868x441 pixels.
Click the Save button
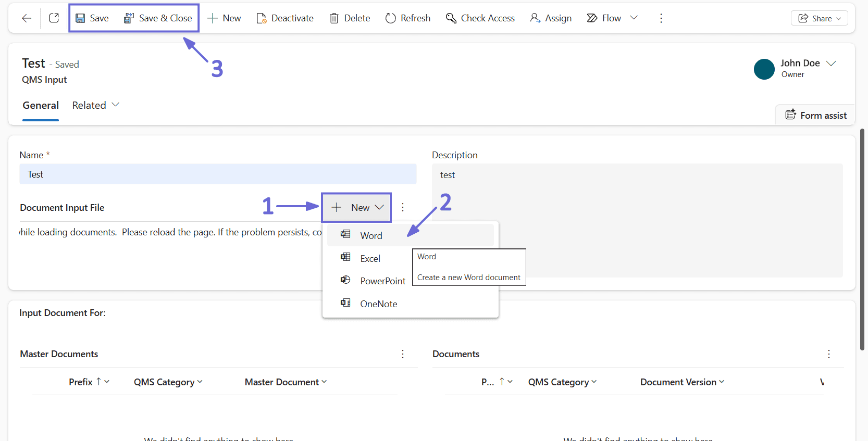92,18
